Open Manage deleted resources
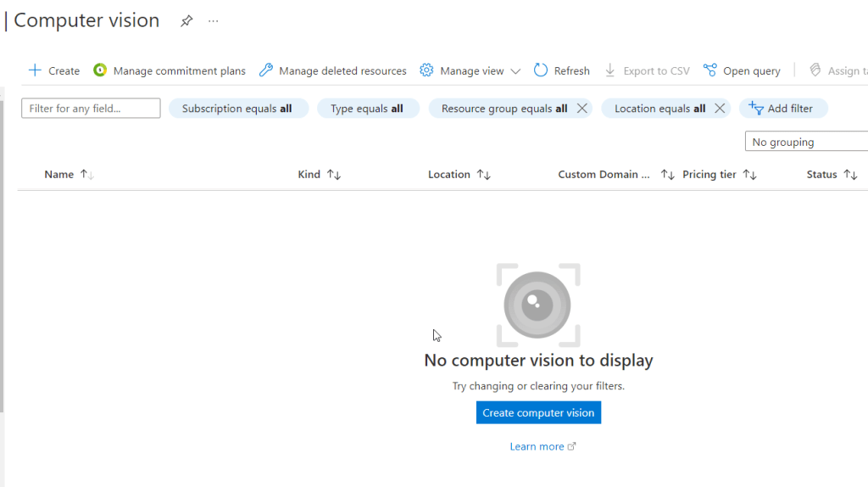 (332, 70)
